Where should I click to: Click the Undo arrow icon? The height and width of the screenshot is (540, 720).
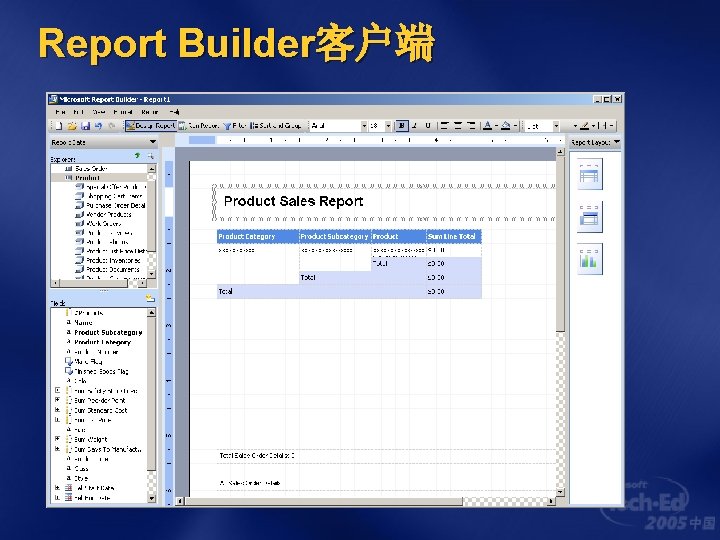click(98, 125)
